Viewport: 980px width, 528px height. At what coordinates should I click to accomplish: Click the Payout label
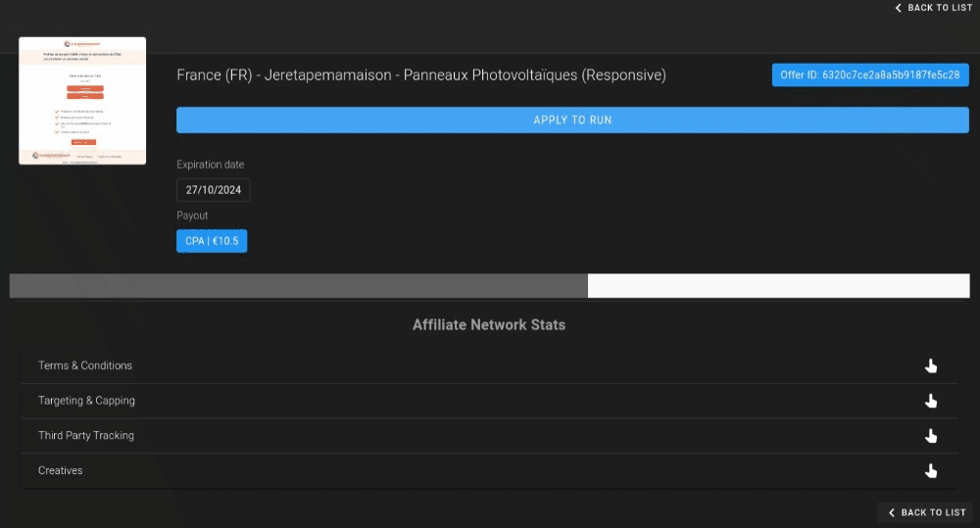coord(192,216)
